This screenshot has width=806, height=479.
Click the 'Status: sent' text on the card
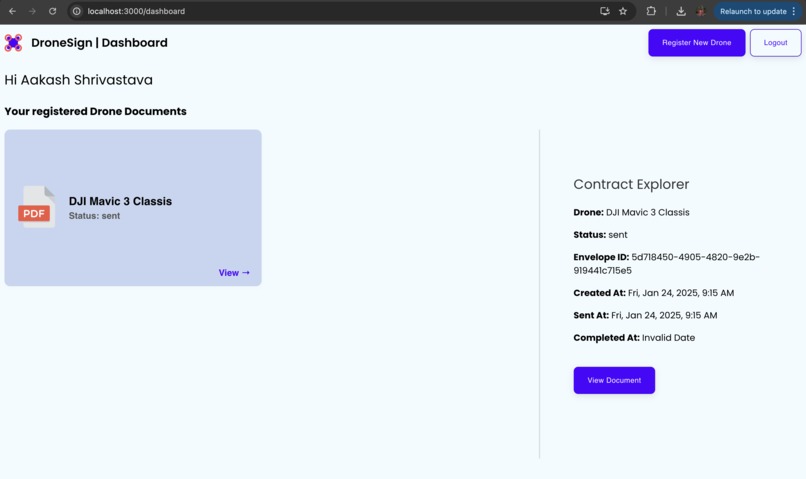[x=95, y=216]
